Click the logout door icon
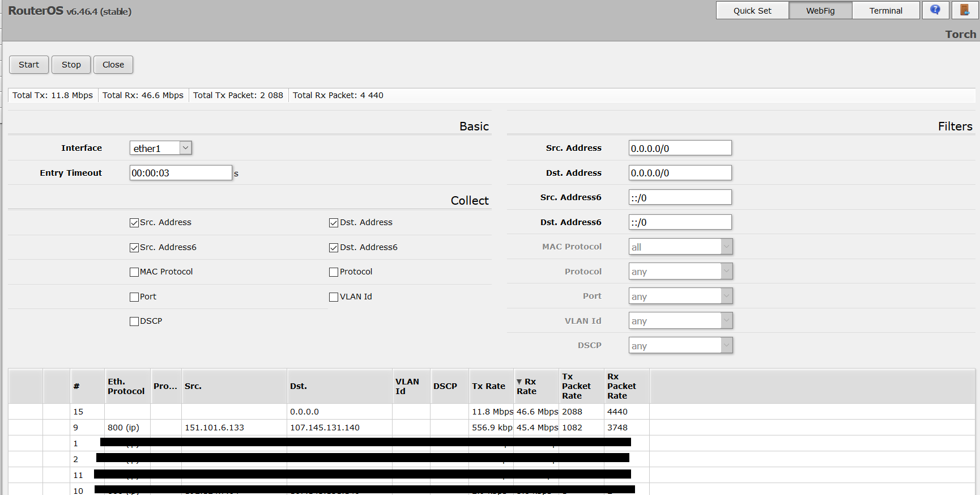 (965, 10)
